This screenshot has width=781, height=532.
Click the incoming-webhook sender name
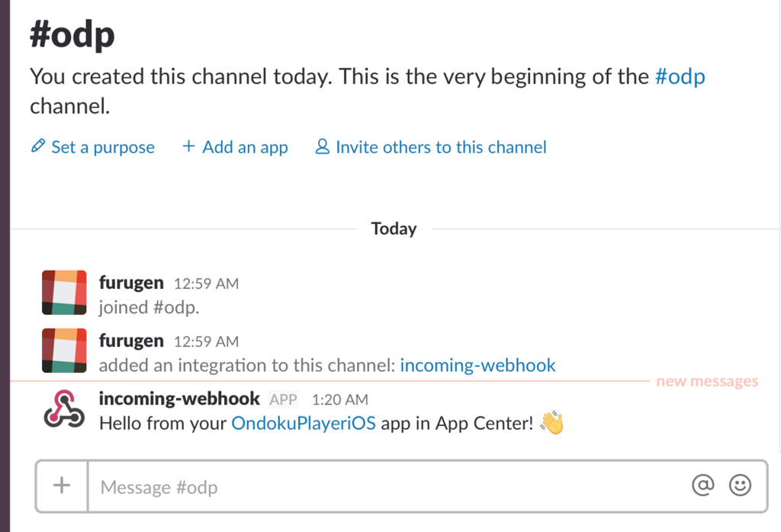tap(179, 399)
